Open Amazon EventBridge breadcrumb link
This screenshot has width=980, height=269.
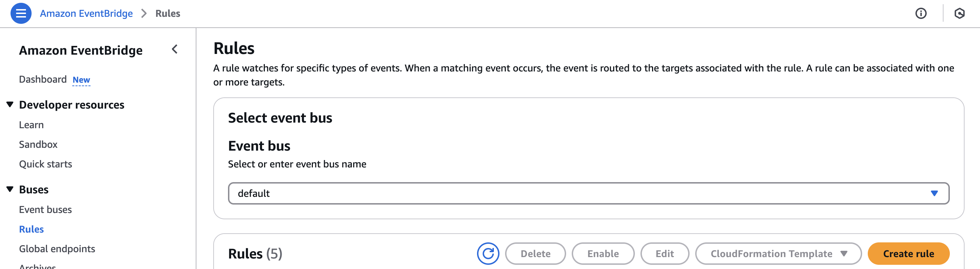[86, 13]
